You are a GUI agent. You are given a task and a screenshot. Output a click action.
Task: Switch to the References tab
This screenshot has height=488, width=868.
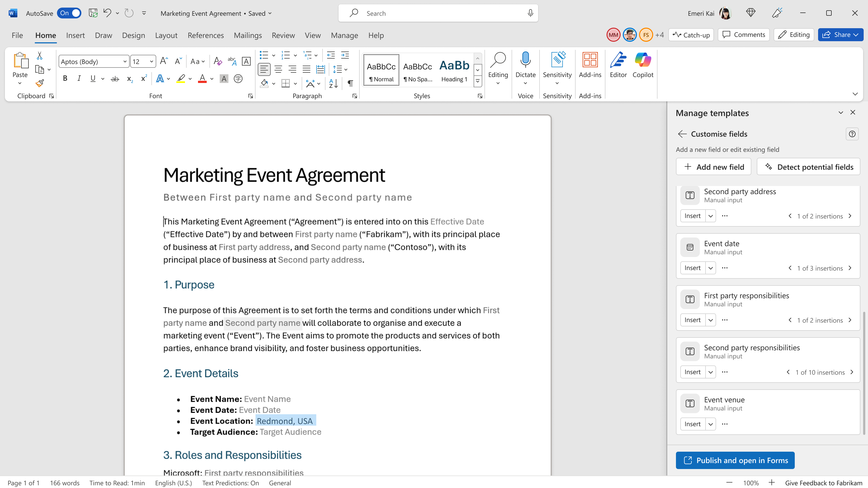pos(206,35)
